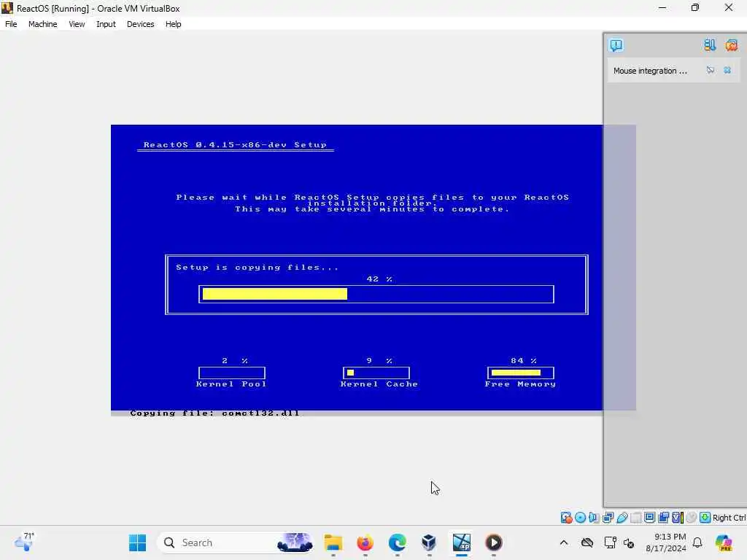Click the muted volume tray icon
The height and width of the screenshot is (560, 747).
pyautogui.click(x=629, y=542)
